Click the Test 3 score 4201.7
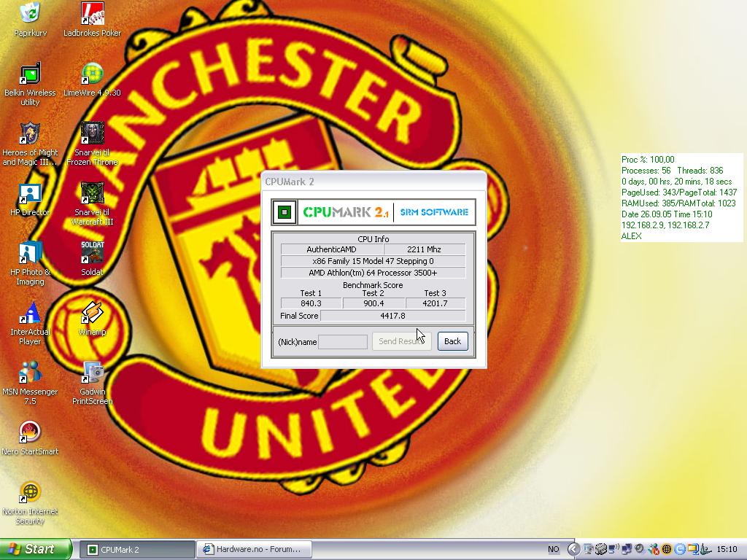Viewport: 747px width, 560px height. (x=435, y=303)
